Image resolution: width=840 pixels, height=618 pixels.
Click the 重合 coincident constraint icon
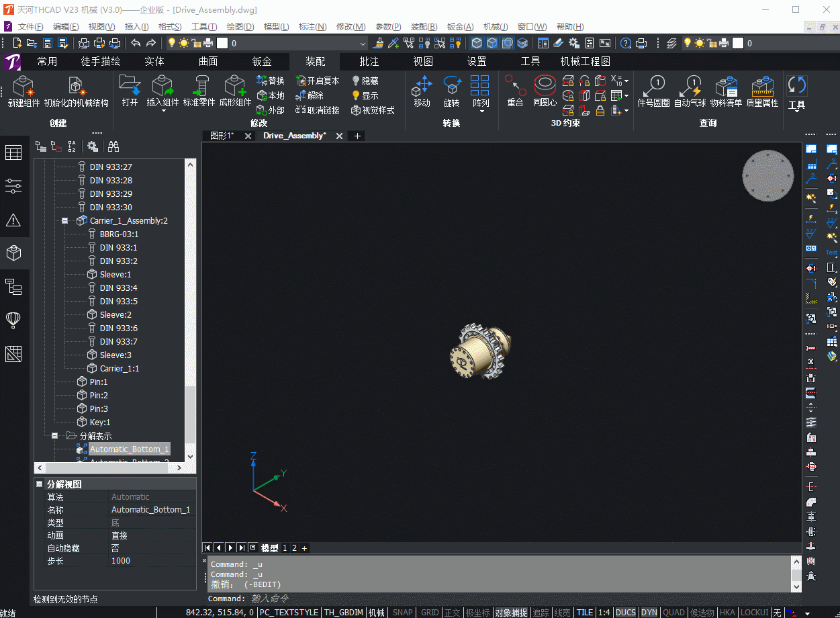(515, 92)
